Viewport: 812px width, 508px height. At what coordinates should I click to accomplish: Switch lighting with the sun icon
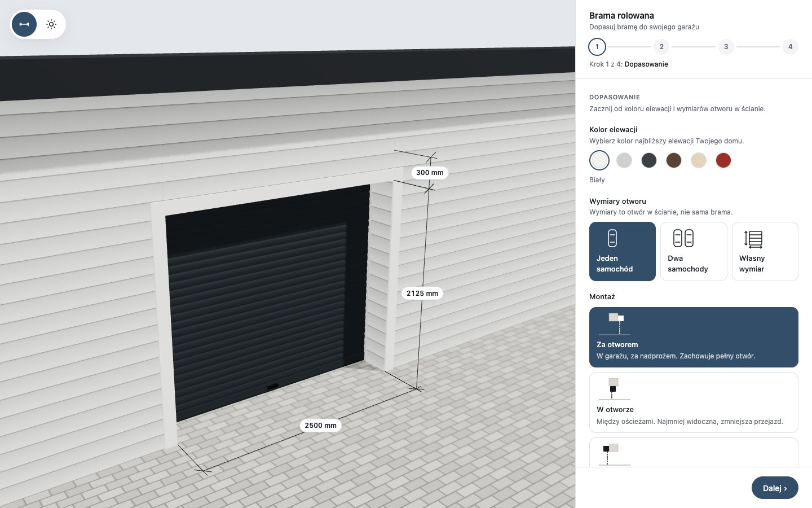(x=51, y=24)
